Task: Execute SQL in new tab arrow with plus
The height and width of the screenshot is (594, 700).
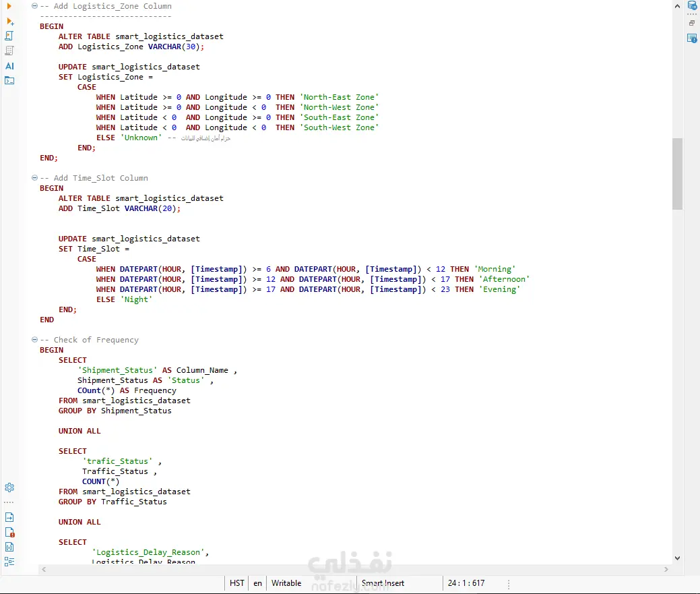Action: point(10,22)
